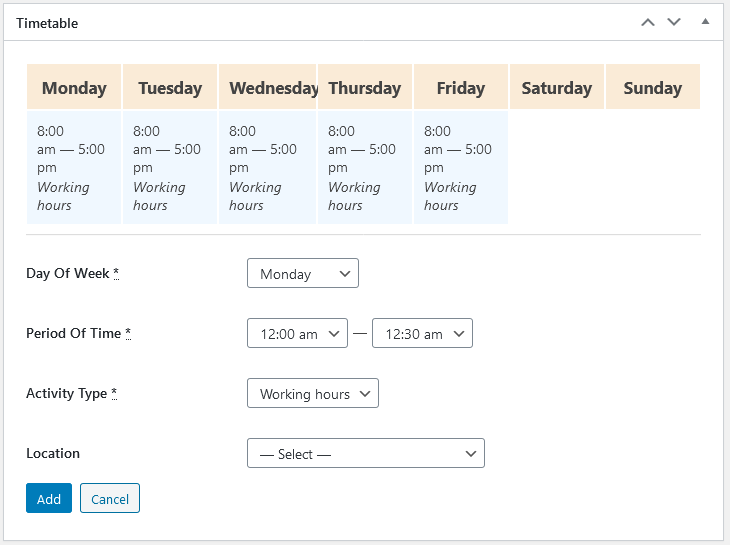Click the Activity Type label
The image size is (730, 545).
72,393
